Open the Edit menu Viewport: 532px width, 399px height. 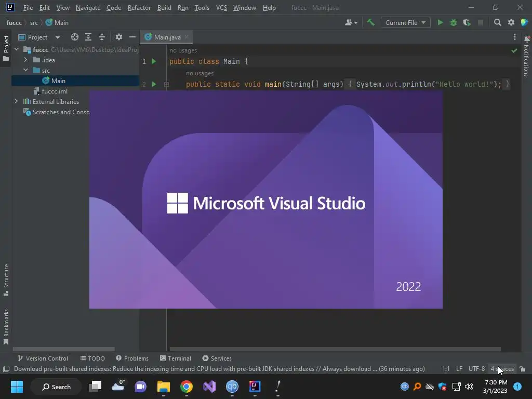[45, 7]
